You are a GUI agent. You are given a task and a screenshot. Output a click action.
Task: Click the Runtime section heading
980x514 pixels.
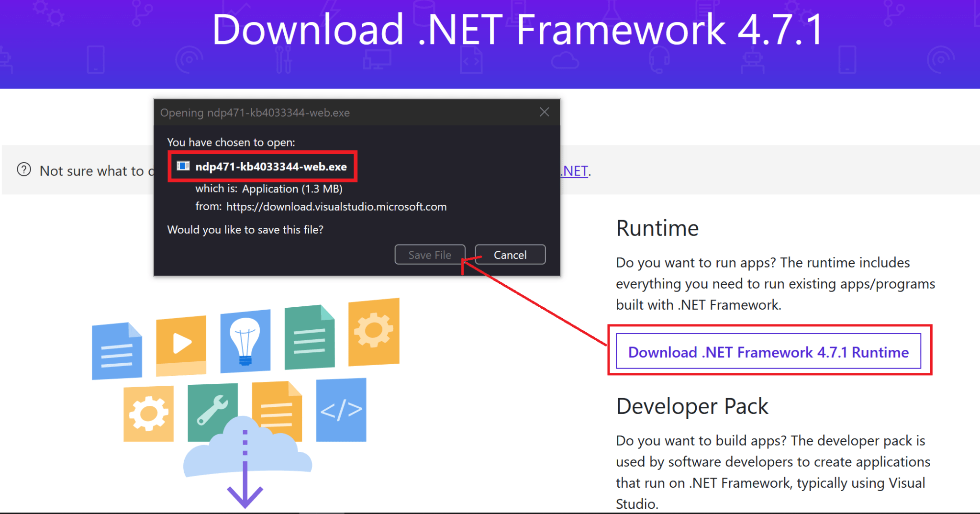coord(657,228)
